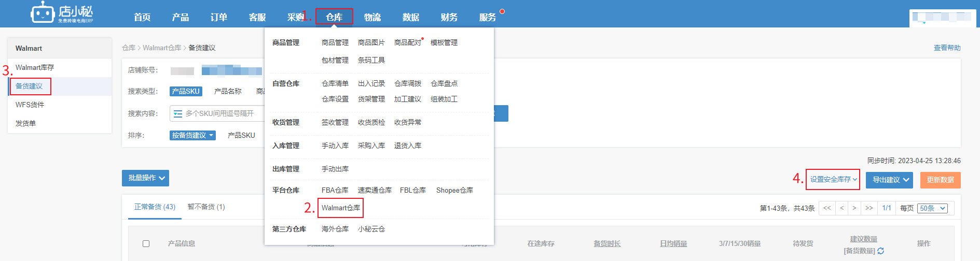This screenshot has height=261, width=980.
Task: Switch to the 暂不备货 (1) tab
Action: coord(206,207)
